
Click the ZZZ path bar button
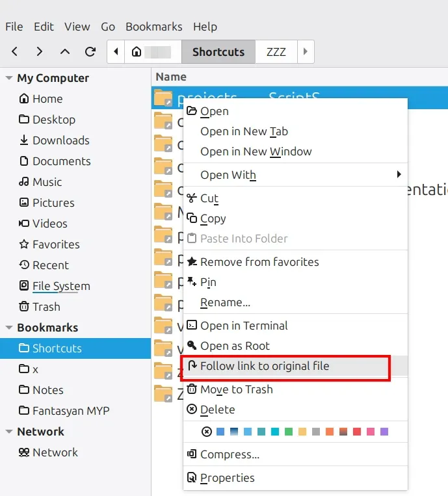[x=276, y=52]
